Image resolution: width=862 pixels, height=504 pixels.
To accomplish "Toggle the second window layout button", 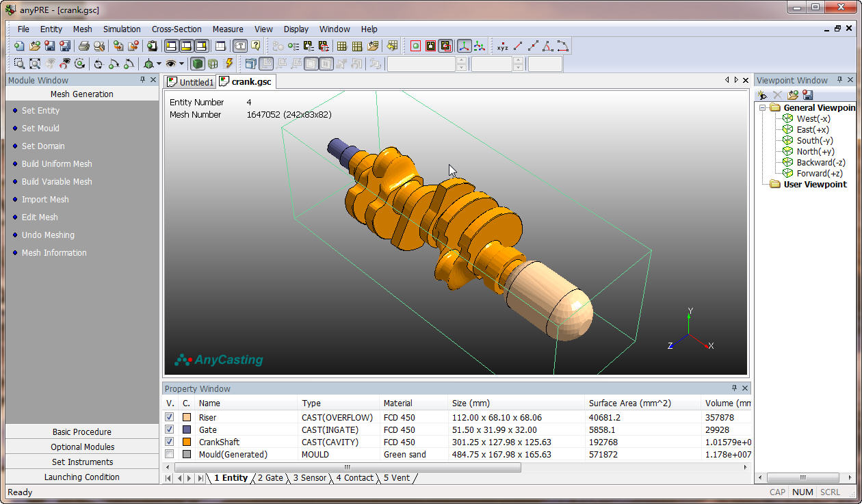I will pyautogui.click(x=186, y=46).
